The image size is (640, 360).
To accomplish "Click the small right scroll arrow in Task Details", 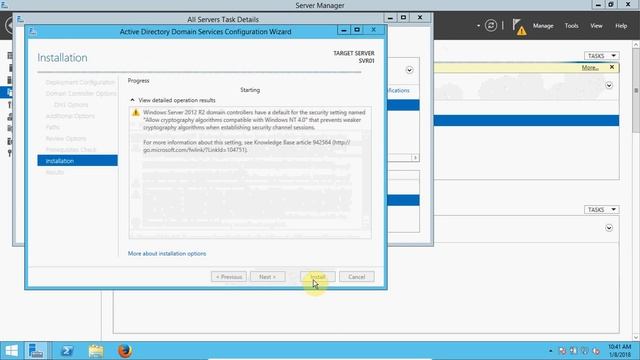I will click(415, 158).
